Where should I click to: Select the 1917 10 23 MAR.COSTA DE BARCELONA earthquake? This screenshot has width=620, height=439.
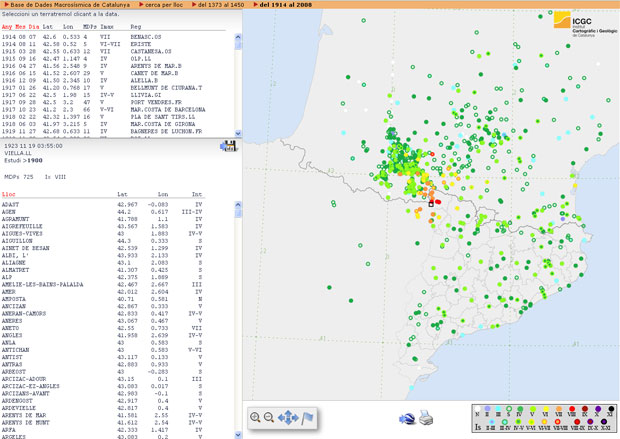coord(104,109)
